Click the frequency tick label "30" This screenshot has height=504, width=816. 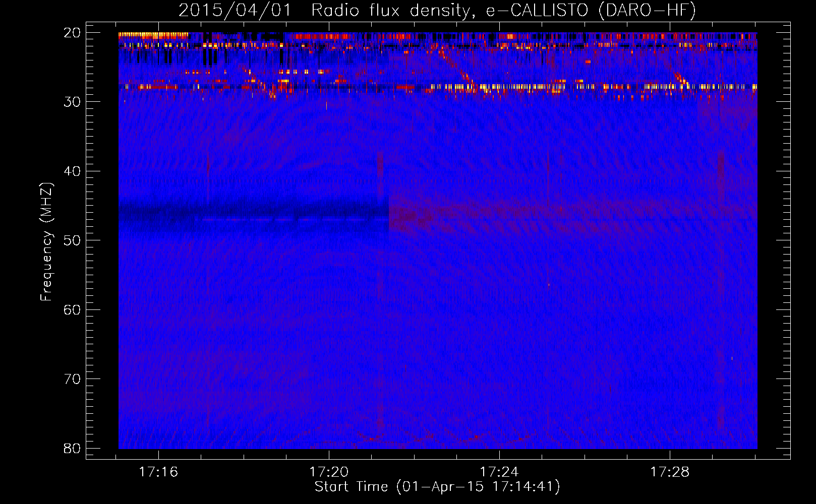[73, 102]
